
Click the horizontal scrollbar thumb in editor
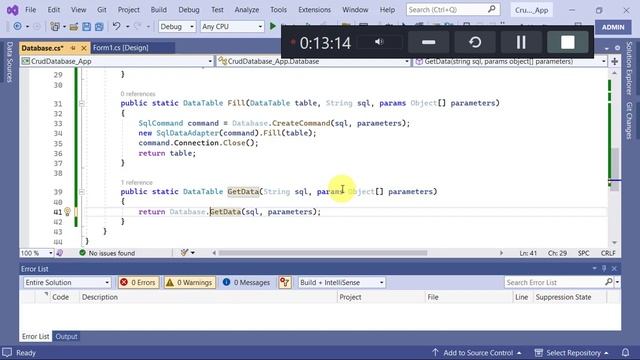(323, 253)
